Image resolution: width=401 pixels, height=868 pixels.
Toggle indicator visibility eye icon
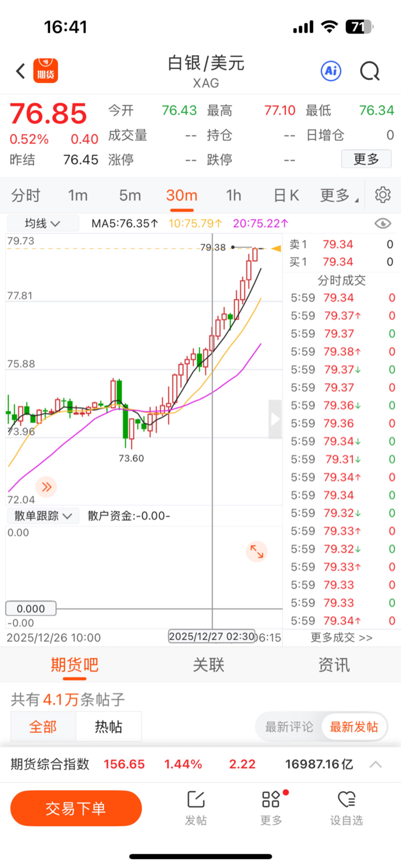click(x=383, y=223)
